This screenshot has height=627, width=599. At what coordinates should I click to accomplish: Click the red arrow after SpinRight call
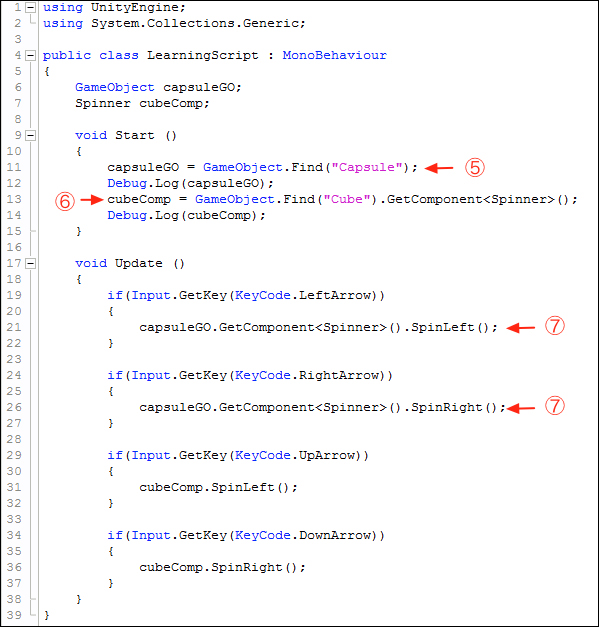click(x=520, y=408)
